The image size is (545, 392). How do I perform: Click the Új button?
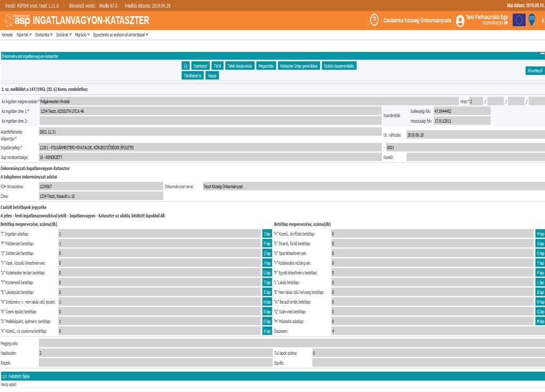pyautogui.click(x=185, y=66)
